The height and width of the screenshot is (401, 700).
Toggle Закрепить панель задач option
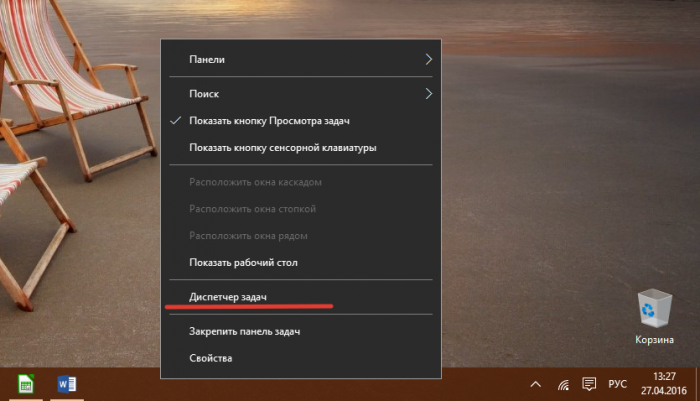[244, 331]
